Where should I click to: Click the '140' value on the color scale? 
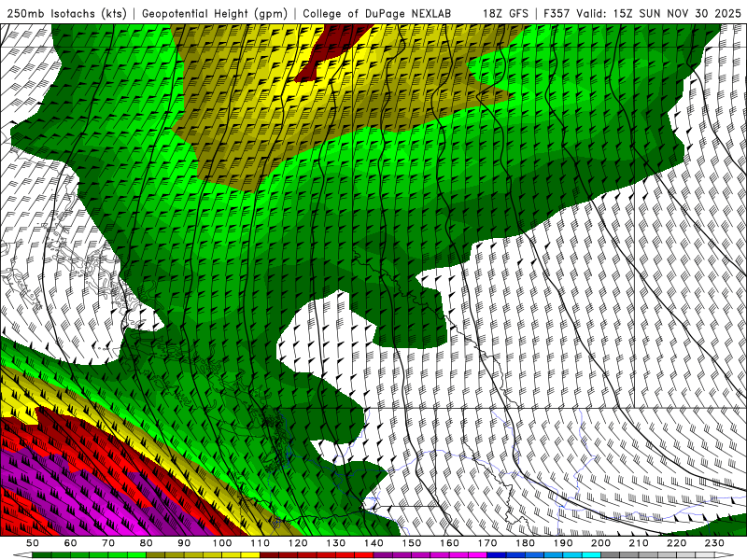point(373,543)
